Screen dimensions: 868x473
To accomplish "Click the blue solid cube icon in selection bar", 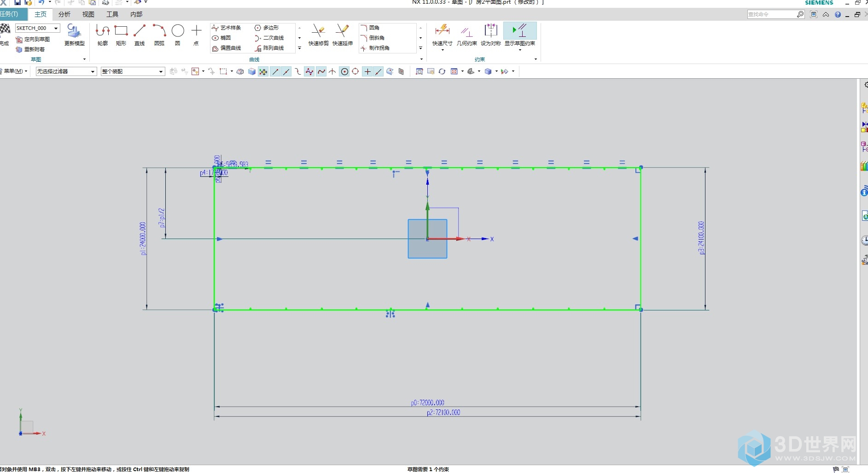I will pos(252,71).
